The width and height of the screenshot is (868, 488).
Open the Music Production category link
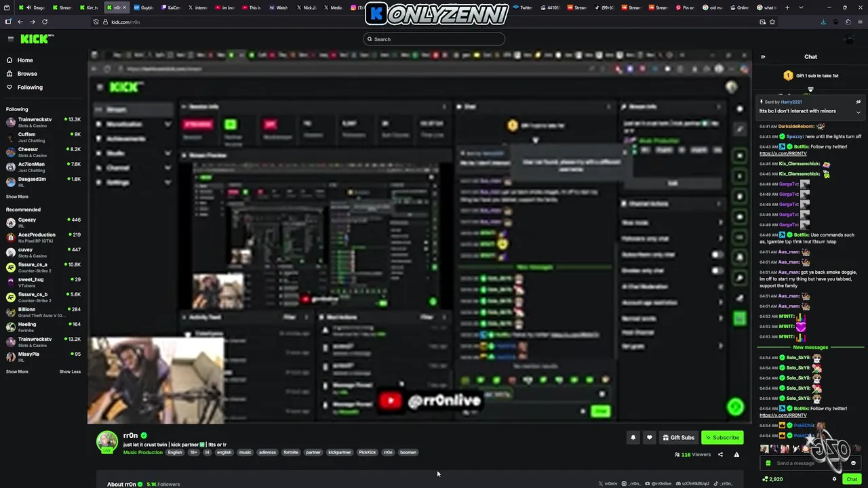point(142,452)
